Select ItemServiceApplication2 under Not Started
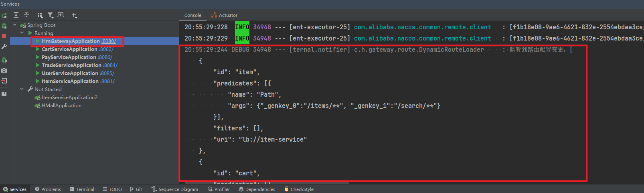Image resolution: width=644 pixels, height=193 pixels. pyautogui.click(x=69, y=97)
